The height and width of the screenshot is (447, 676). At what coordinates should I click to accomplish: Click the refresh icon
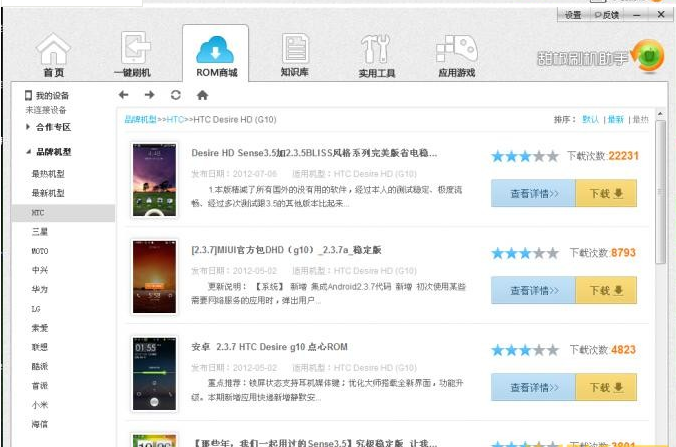click(175, 95)
